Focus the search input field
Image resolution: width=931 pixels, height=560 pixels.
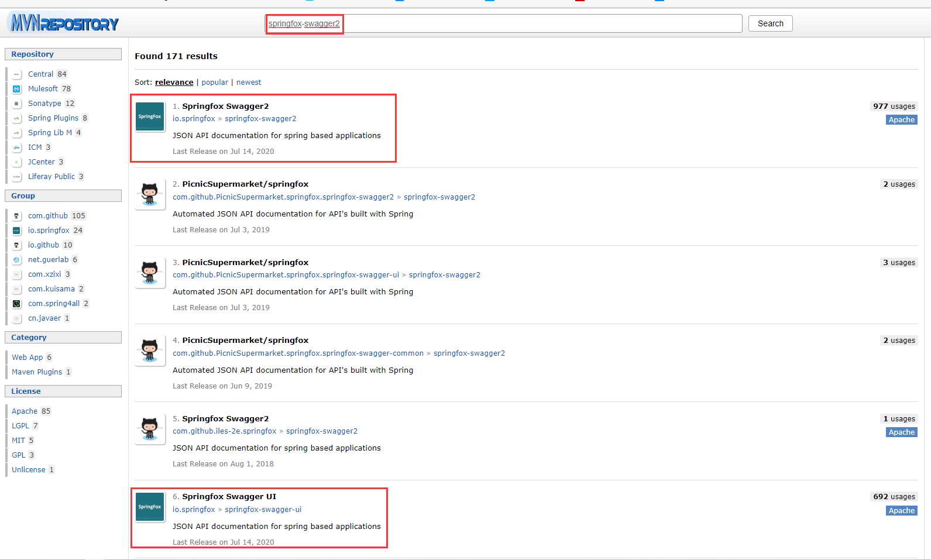point(504,23)
